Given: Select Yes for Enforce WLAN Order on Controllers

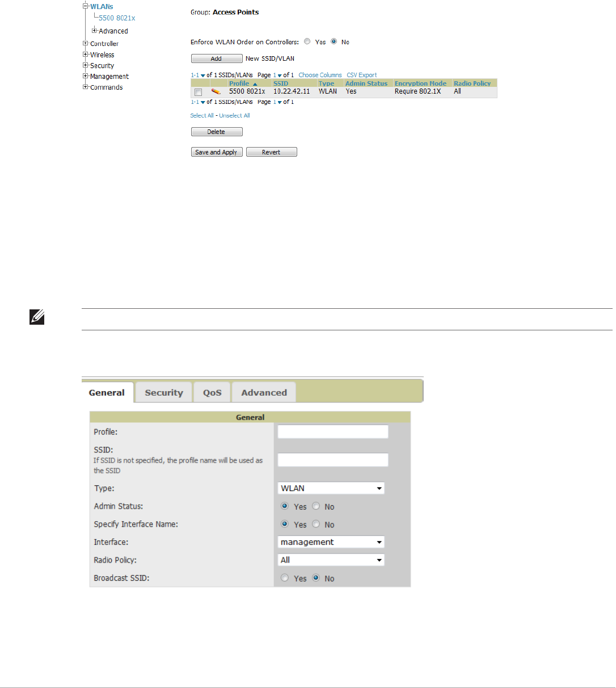Looking at the screenshot, I should pos(307,41).
